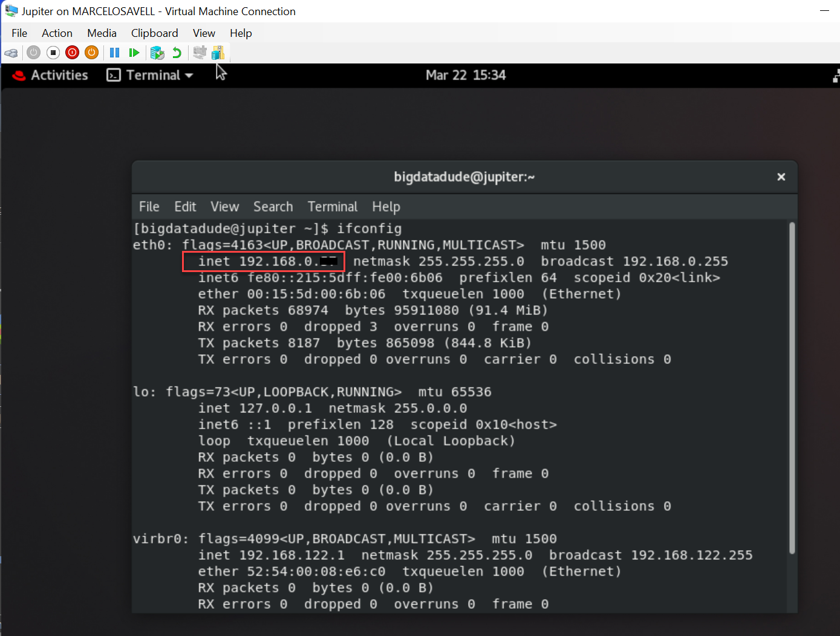Close the bigdatadude@jupiter terminal window
Viewport: 840px width, 636px height.
pos(781,177)
